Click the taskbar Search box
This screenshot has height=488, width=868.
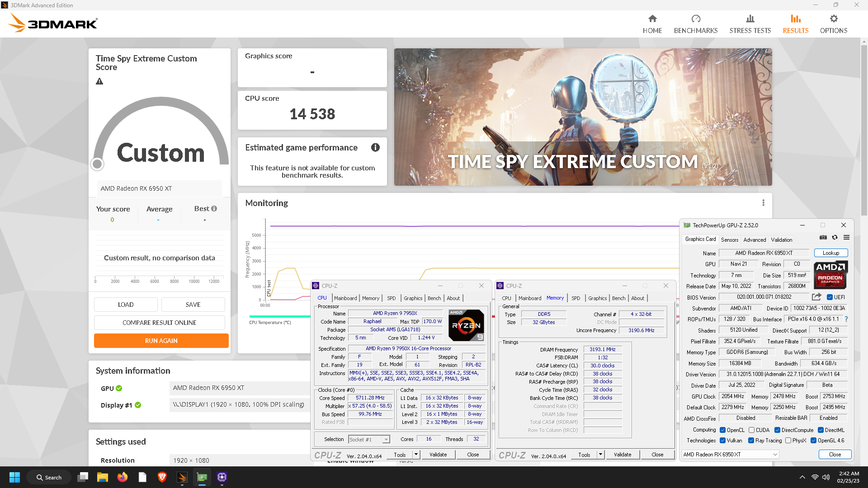click(49, 477)
